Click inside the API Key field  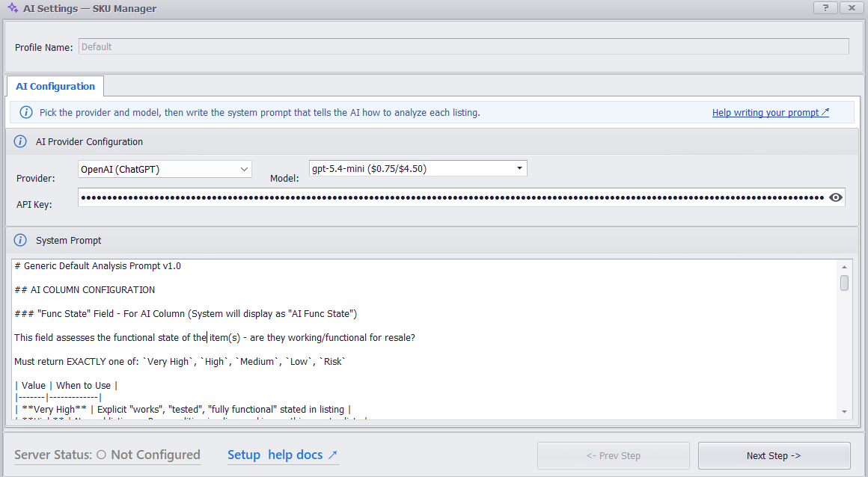click(453, 197)
